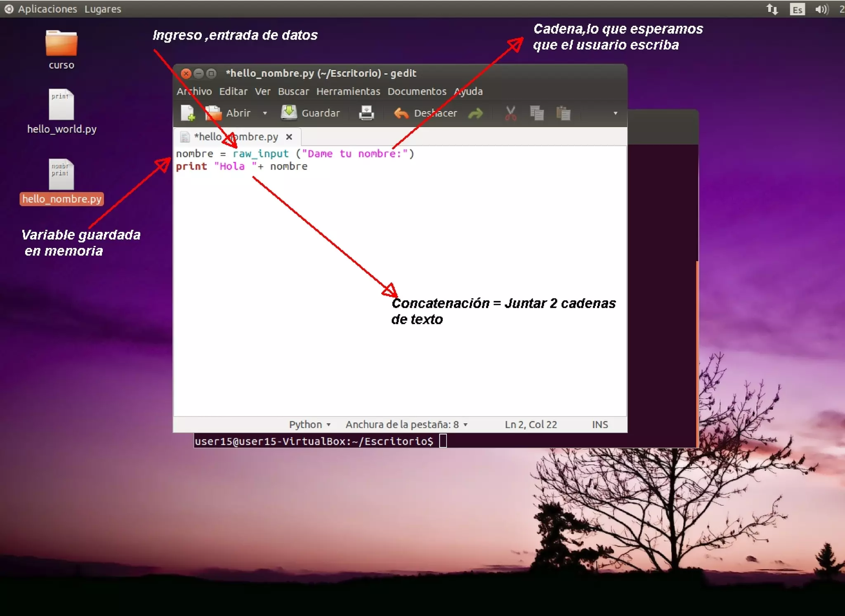This screenshot has width=845, height=616.
Task: Click the scissors cut icon
Action: coord(510,113)
